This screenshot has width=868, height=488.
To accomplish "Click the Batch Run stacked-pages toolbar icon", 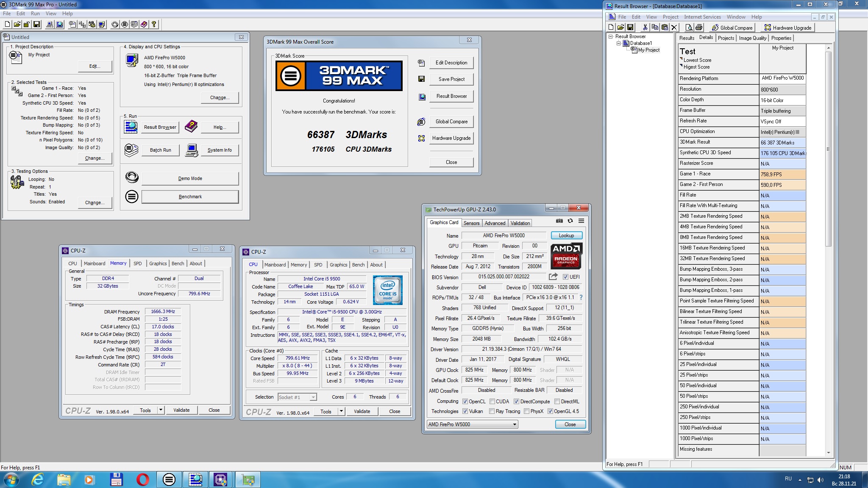I will coord(134,24).
